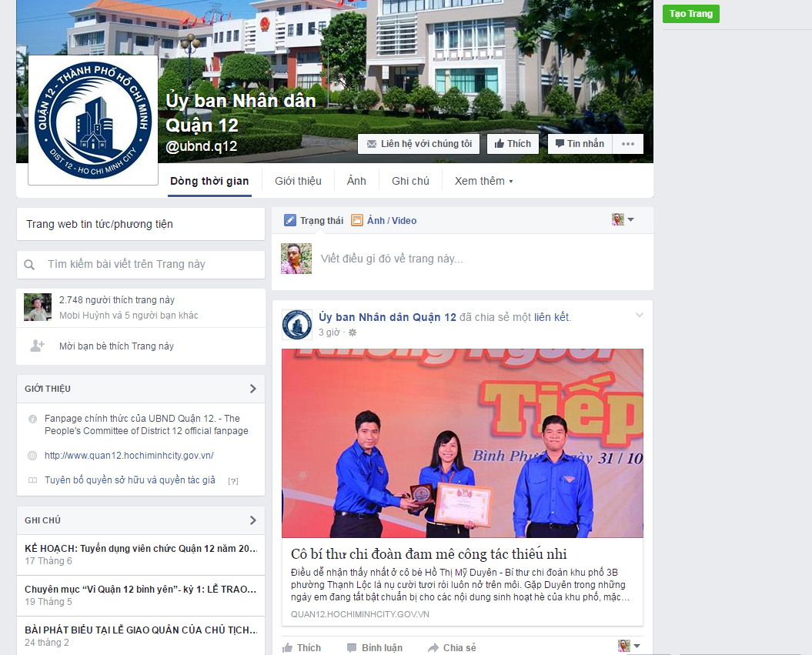Expand the Xem thêm dropdown
Viewport: 812px width, 655px height.
tap(483, 181)
